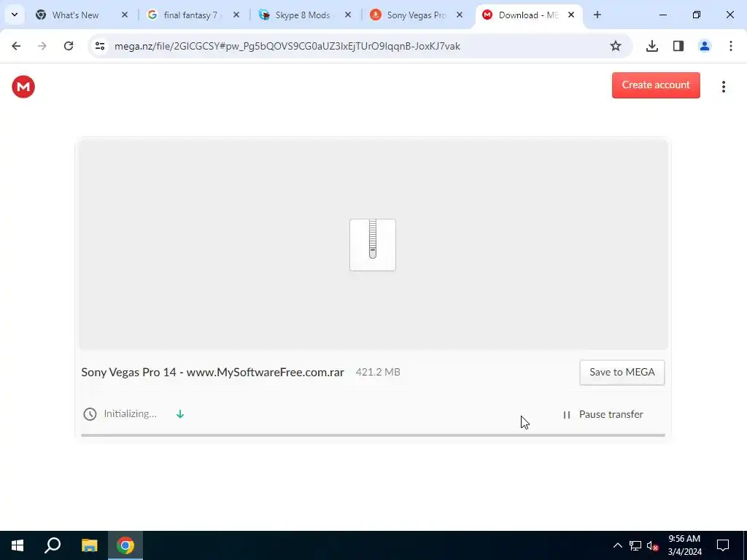This screenshot has height=560, width=747.
Task: Open a new browser tab
Action: coord(597,15)
